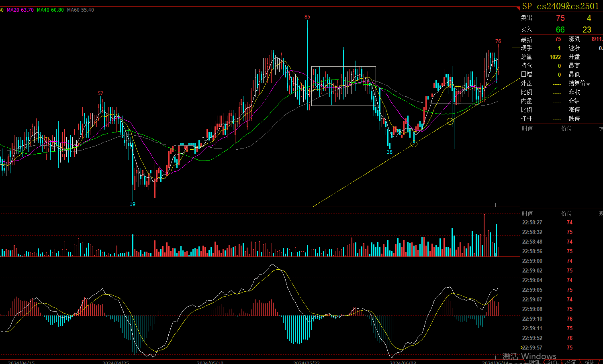Select the 统计 tab
The width and height of the screenshot is (603, 364).
tap(589, 362)
